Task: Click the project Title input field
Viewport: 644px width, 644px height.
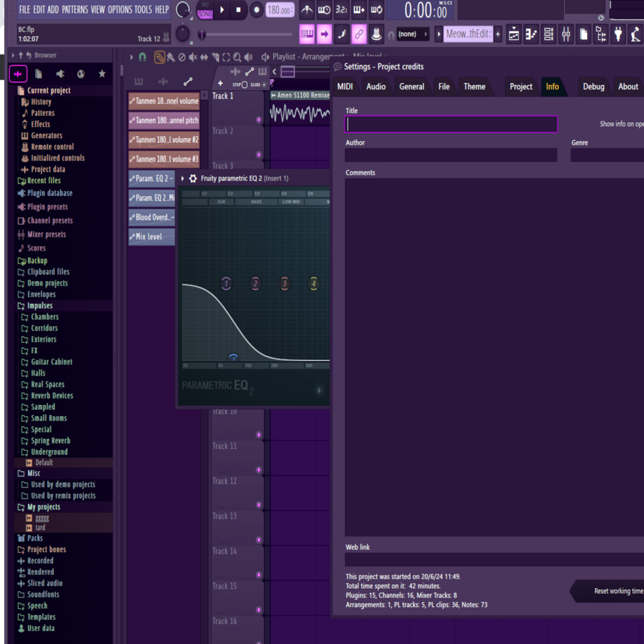Action: click(451, 124)
